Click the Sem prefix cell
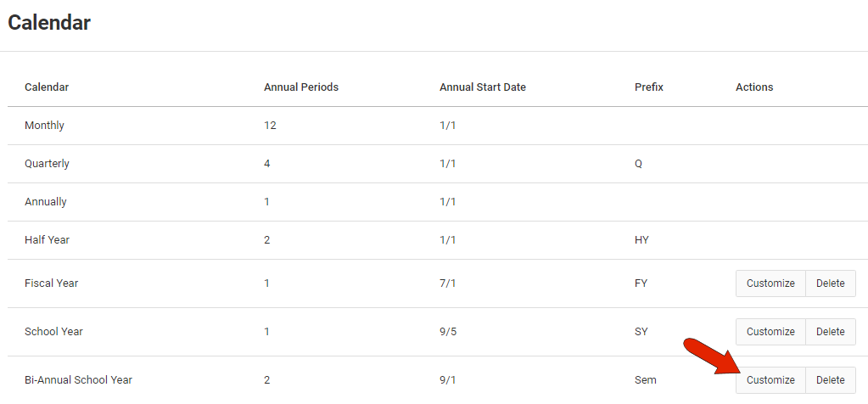Screen dimensions: 868x404 [646, 380]
